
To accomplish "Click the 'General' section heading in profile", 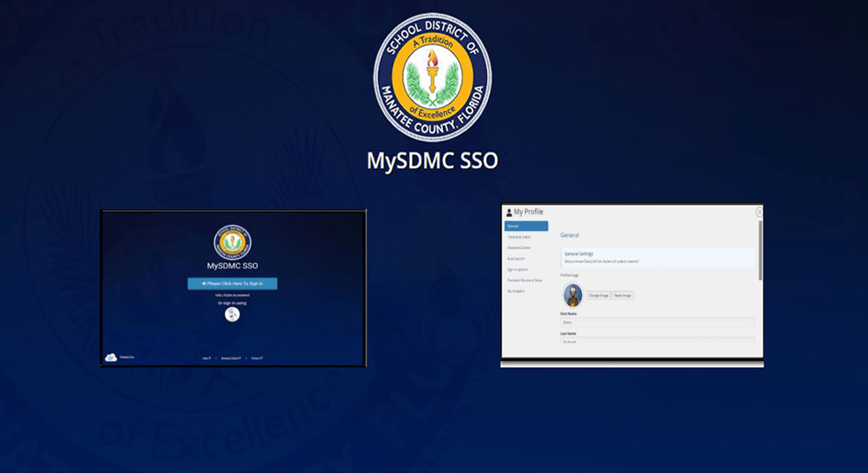I will (570, 236).
